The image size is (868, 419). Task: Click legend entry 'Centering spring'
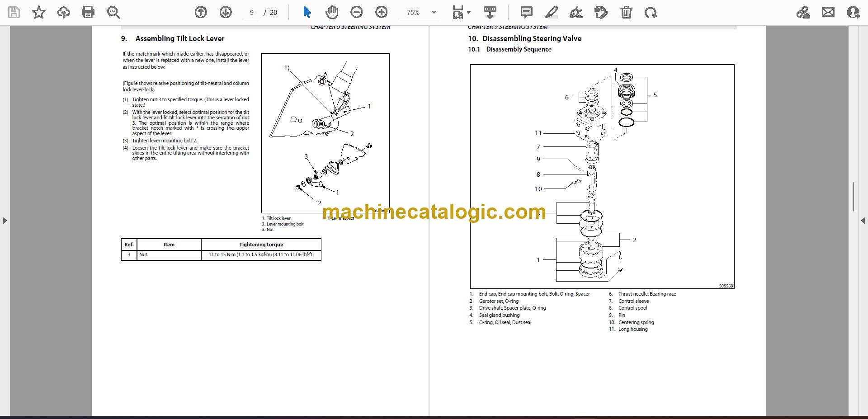tap(636, 322)
